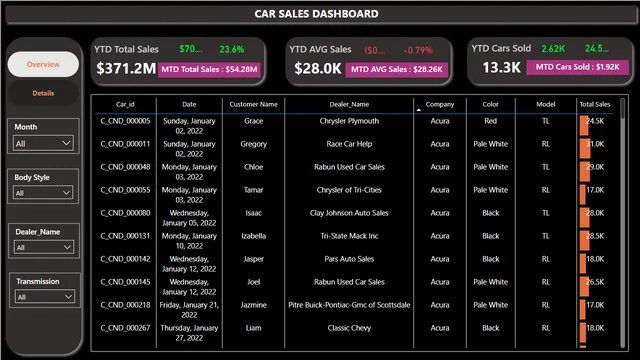Select the MTD Cars Sold badge
The image size is (640, 360).
click(x=578, y=67)
